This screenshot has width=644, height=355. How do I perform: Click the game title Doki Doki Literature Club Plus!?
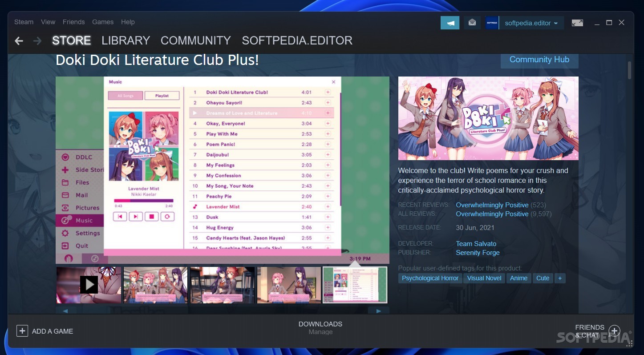tap(157, 60)
